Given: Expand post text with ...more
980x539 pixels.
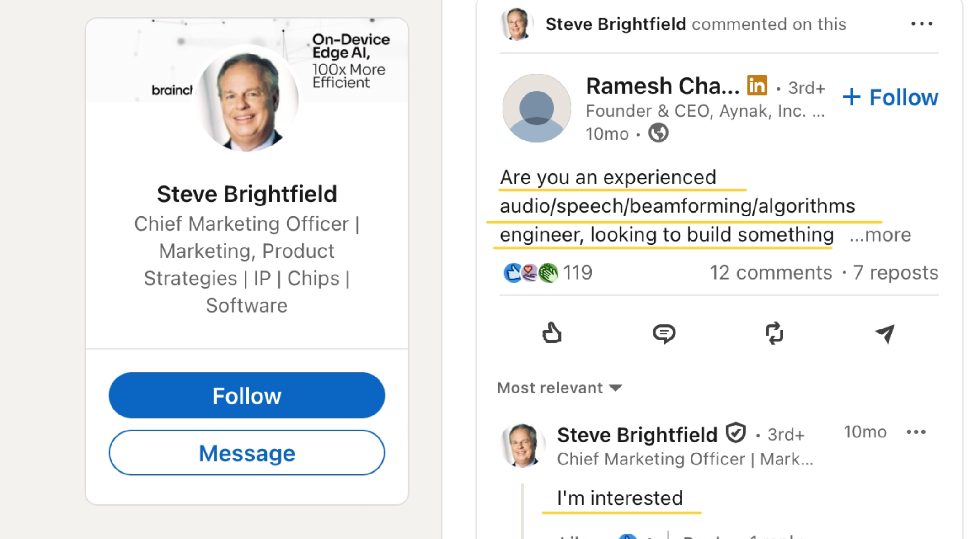Looking at the screenshot, I should point(880,235).
